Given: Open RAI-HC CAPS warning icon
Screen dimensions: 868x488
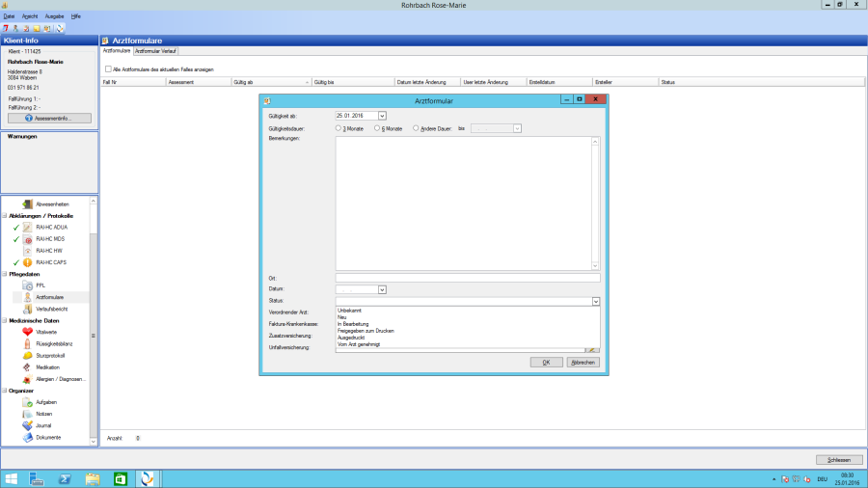Looking at the screenshot, I should [x=27, y=262].
